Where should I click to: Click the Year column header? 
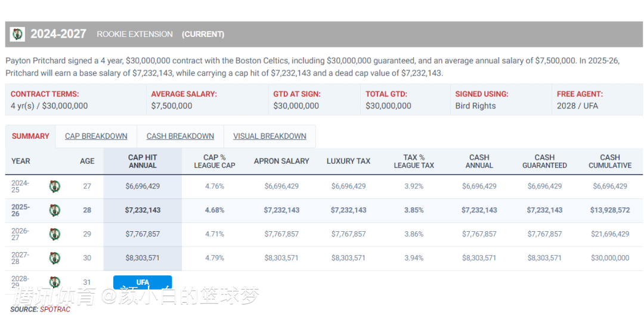tap(21, 161)
